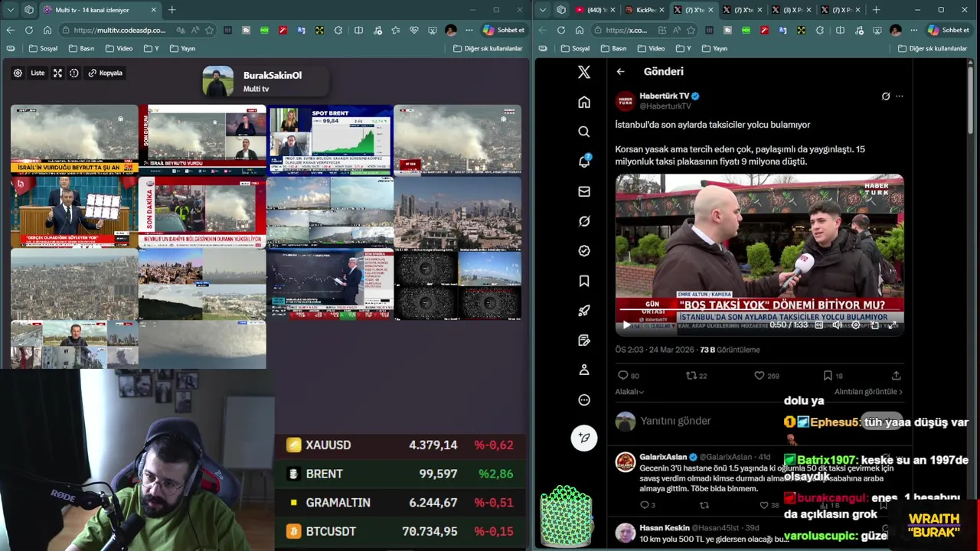Viewport: 980px width, 551px height.
Task: Open video settings gear on Habertürk video
Action: 855,325
